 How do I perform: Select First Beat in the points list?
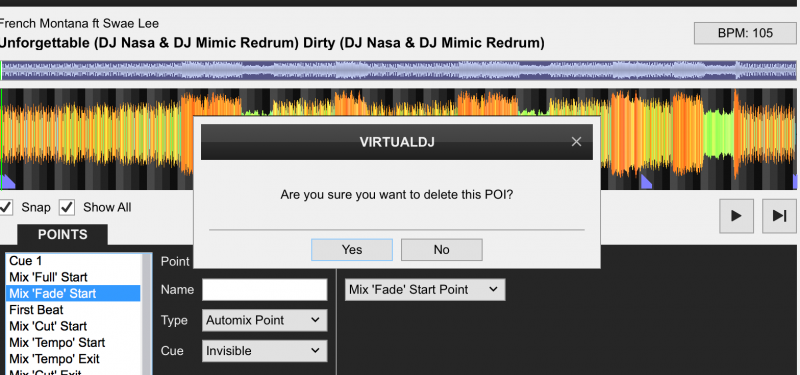(x=73, y=310)
